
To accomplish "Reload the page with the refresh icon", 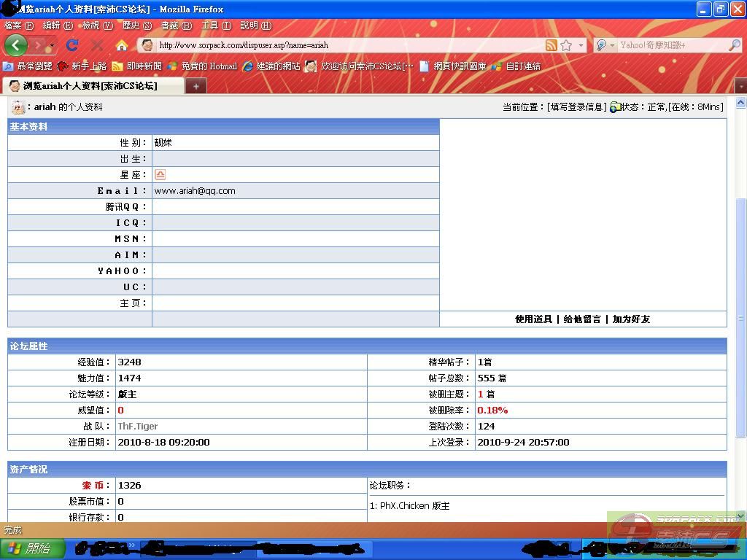I will [x=72, y=45].
